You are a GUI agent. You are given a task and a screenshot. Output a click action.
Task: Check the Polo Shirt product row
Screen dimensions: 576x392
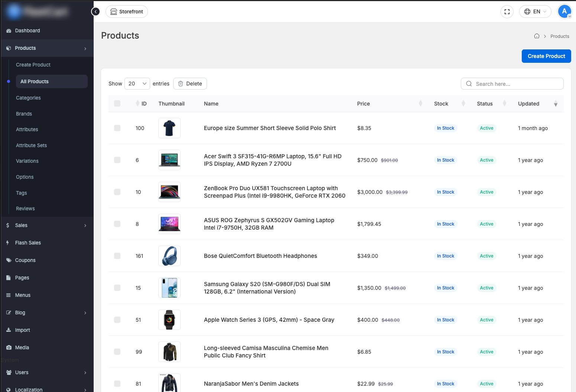(x=117, y=128)
